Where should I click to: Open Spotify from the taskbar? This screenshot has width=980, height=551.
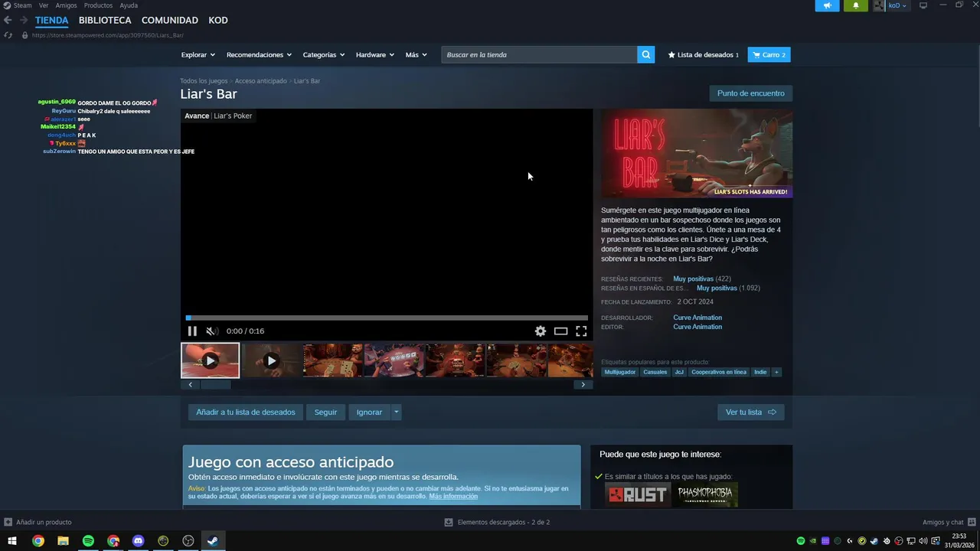(88, 541)
